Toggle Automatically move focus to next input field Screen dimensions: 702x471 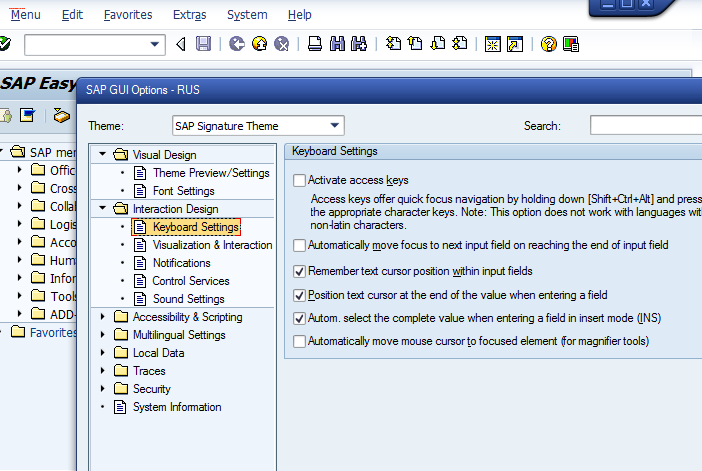click(x=300, y=245)
